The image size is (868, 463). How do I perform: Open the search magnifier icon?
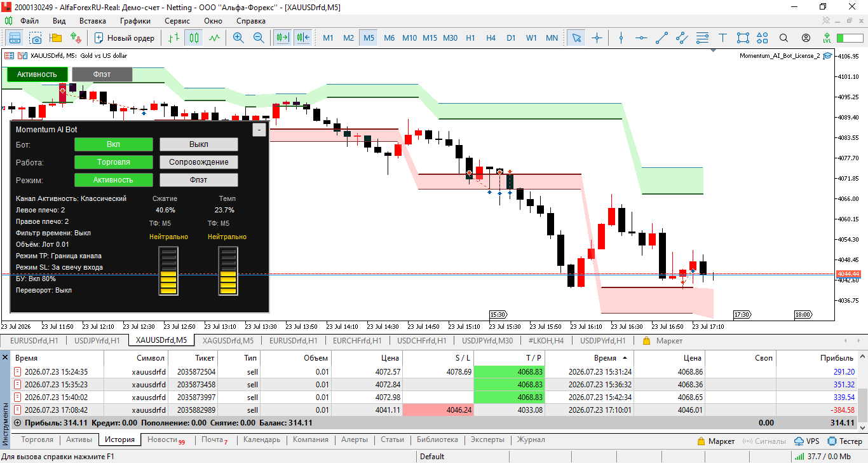[783, 38]
